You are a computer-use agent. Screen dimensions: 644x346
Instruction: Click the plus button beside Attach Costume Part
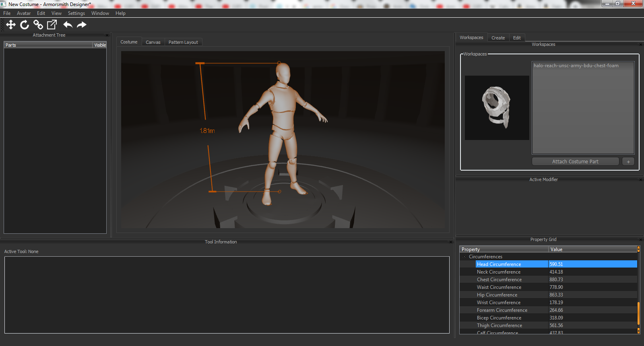click(628, 162)
